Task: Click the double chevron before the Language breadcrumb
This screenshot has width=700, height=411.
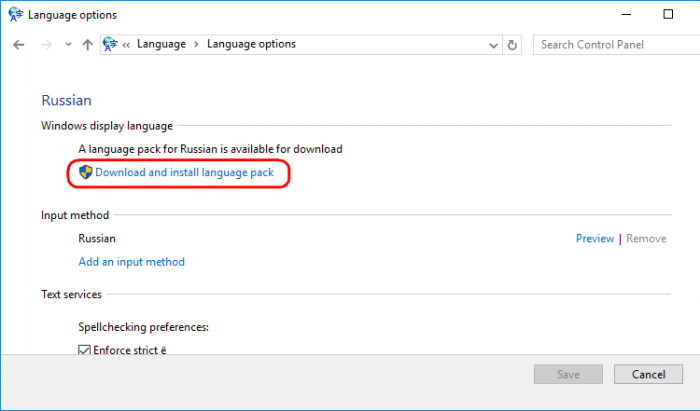Action: pyautogui.click(x=126, y=45)
